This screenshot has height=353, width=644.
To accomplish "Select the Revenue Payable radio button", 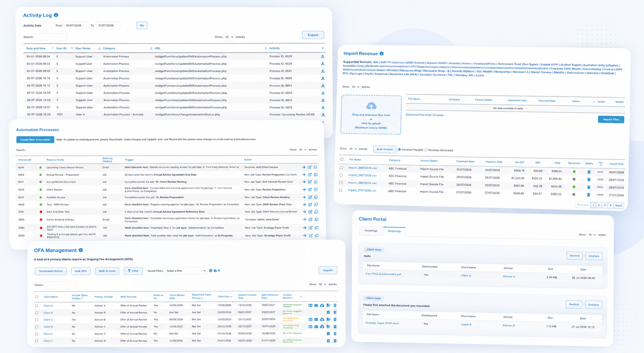I will tap(399, 150).
